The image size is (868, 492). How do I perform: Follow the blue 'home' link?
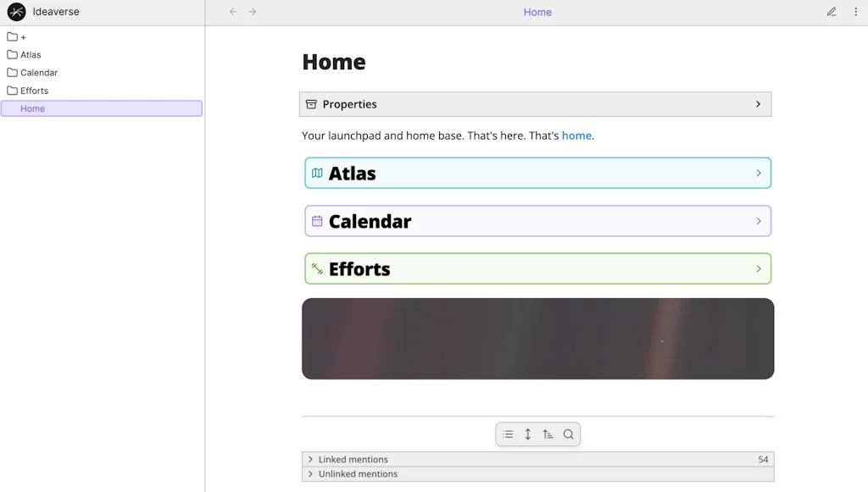point(576,135)
